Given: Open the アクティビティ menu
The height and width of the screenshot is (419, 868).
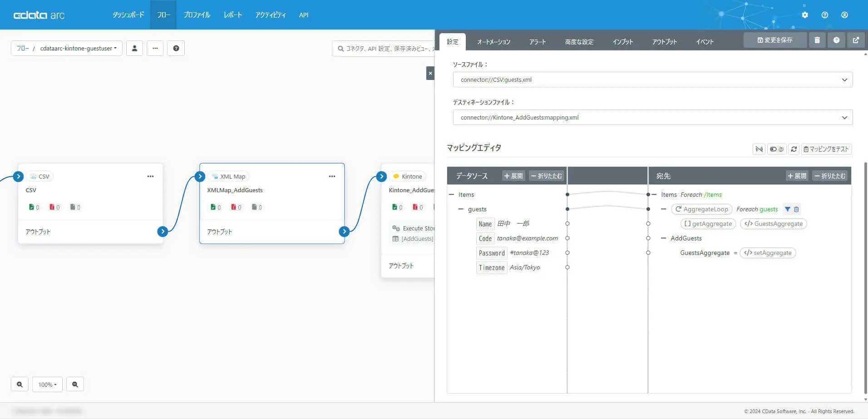Looking at the screenshot, I should pyautogui.click(x=271, y=15).
